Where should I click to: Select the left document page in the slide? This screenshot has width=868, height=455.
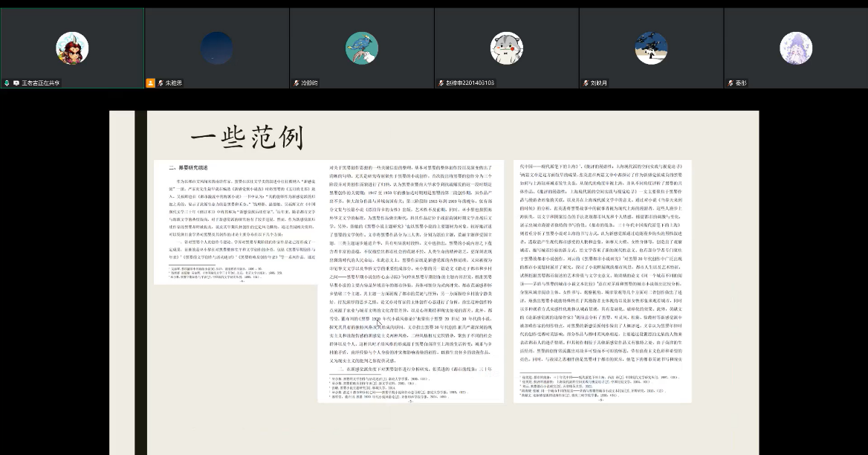click(x=235, y=222)
